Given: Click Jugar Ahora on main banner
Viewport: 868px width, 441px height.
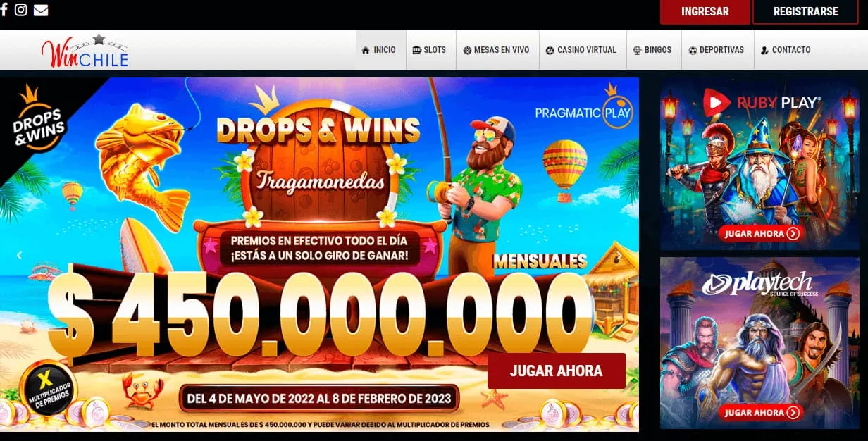Looking at the screenshot, I should (557, 371).
